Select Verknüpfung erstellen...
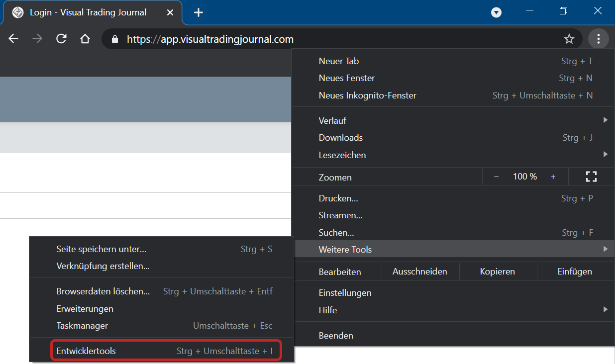 coord(162,266)
